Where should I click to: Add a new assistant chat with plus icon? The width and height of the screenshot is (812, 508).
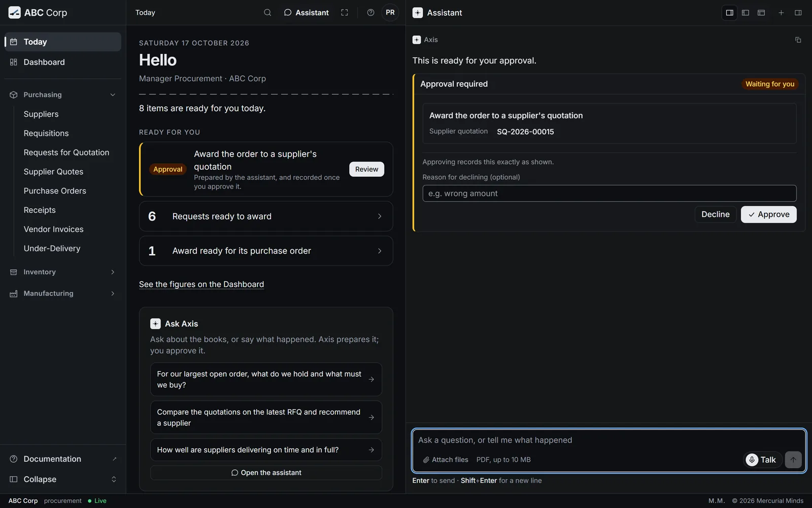(x=781, y=13)
